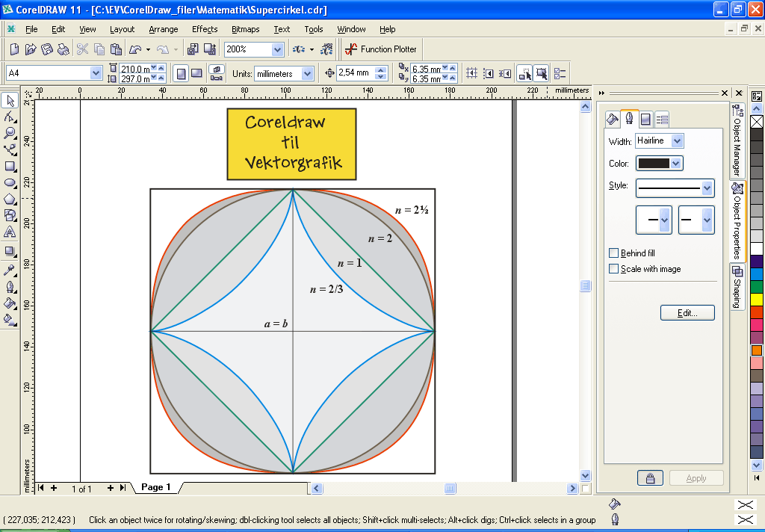This screenshot has width=765, height=532.
Task: Click the Import icon
Action: pos(193,49)
